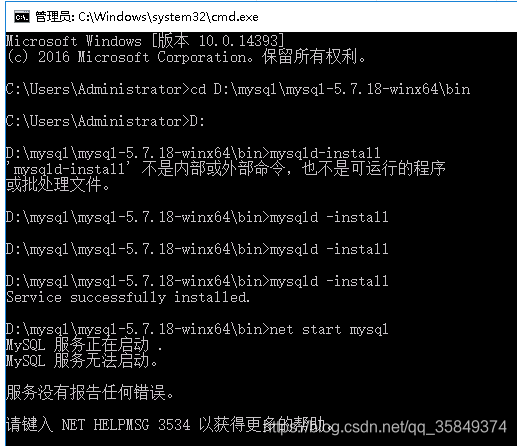Viewport: 517px width, 446px height.
Task: Click the Service successfully installed message
Action: pos(128,297)
